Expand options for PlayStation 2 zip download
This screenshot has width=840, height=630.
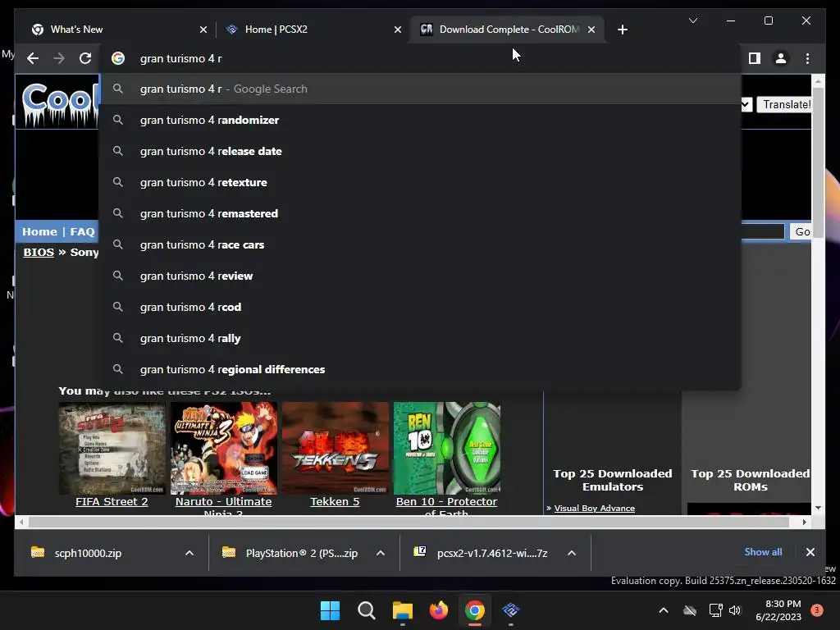[x=381, y=553]
